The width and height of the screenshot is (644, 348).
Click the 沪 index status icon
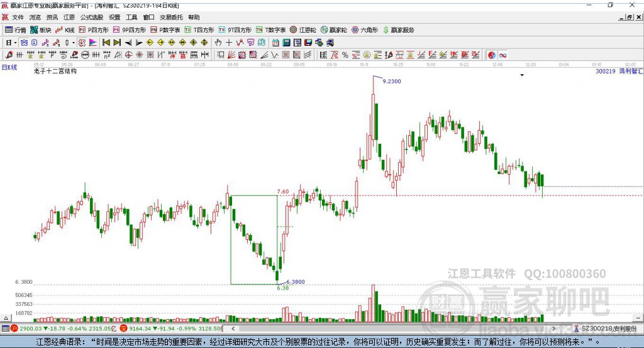click(14, 329)
